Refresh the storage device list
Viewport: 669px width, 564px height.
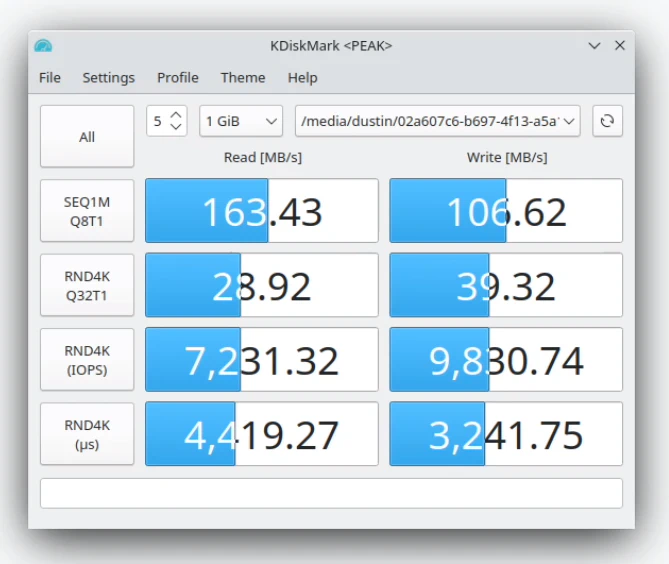coord(607,121)
